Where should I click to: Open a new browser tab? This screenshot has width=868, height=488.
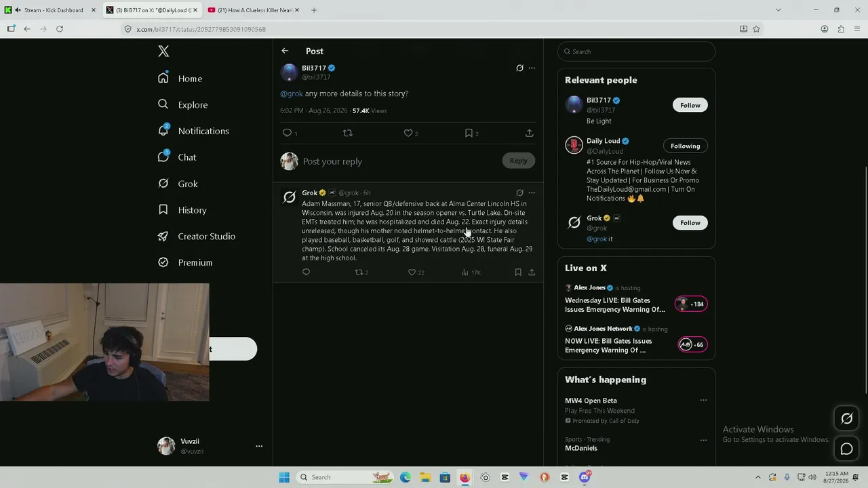point(314,10)
